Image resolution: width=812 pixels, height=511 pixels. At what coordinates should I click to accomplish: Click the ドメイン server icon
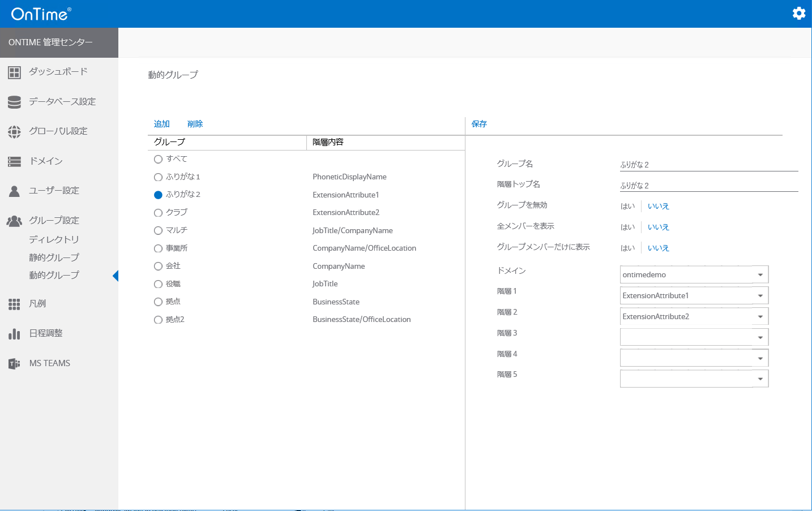point(15,161)
